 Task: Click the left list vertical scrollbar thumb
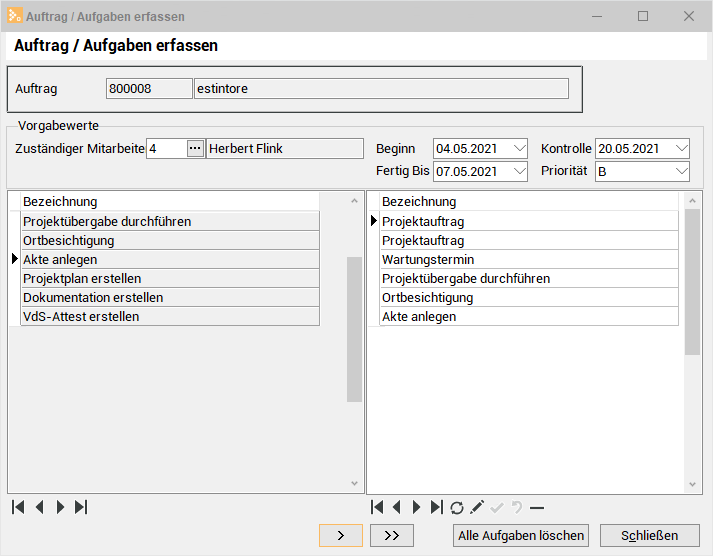pos(354,328)
